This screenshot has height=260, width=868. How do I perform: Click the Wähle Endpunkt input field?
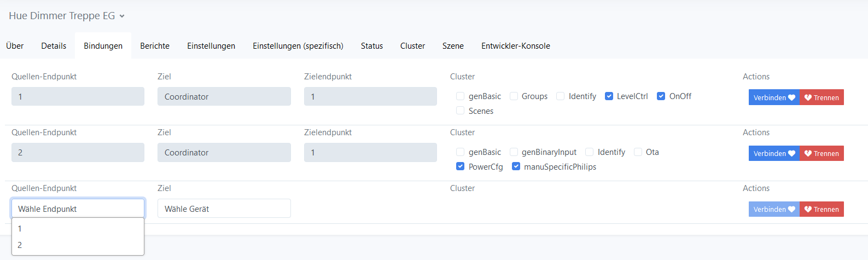(78, 209)
